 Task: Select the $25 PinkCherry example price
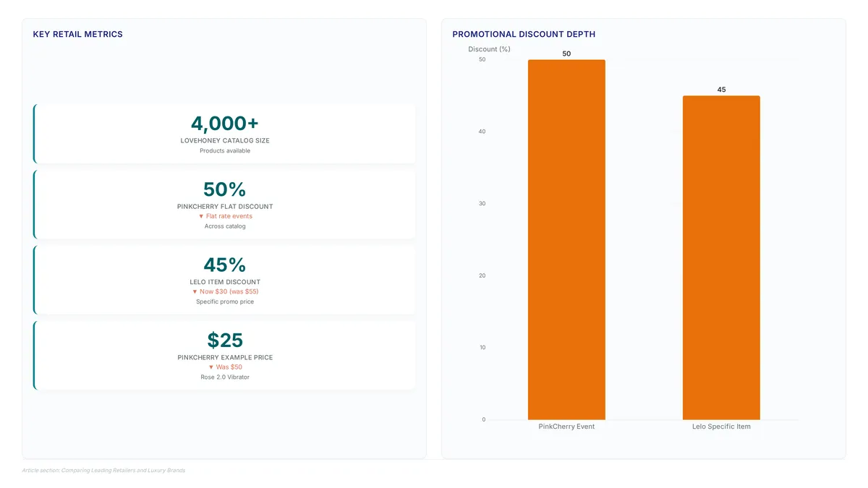[x=225, y=340]
